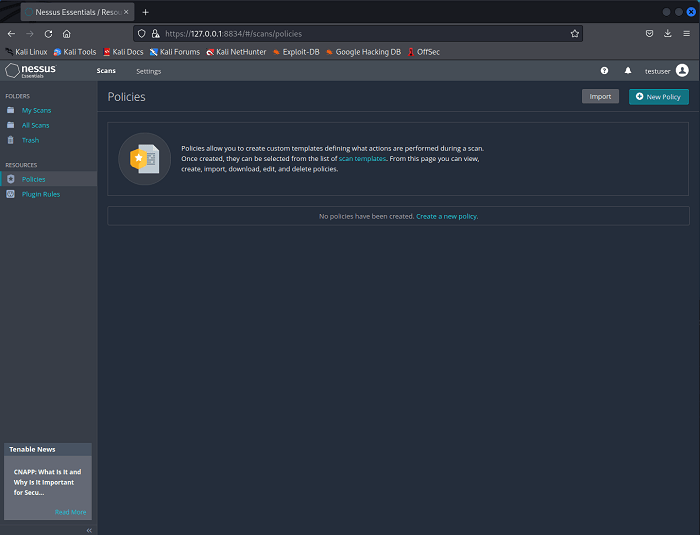Click the testuser account name
Image resolution: width=700 pixels, height=535 pixels.
[x=657, y=71]
